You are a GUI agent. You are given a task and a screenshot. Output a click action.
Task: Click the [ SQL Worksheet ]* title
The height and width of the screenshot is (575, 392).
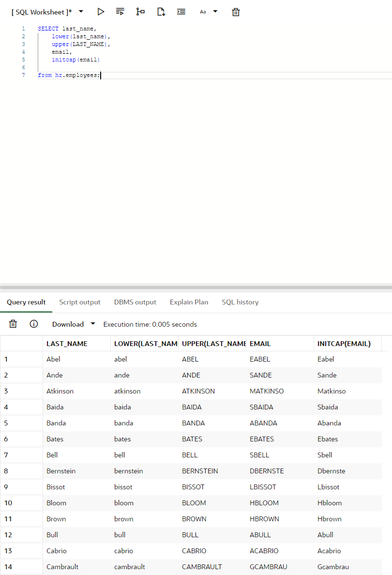[x=42, y=12]
